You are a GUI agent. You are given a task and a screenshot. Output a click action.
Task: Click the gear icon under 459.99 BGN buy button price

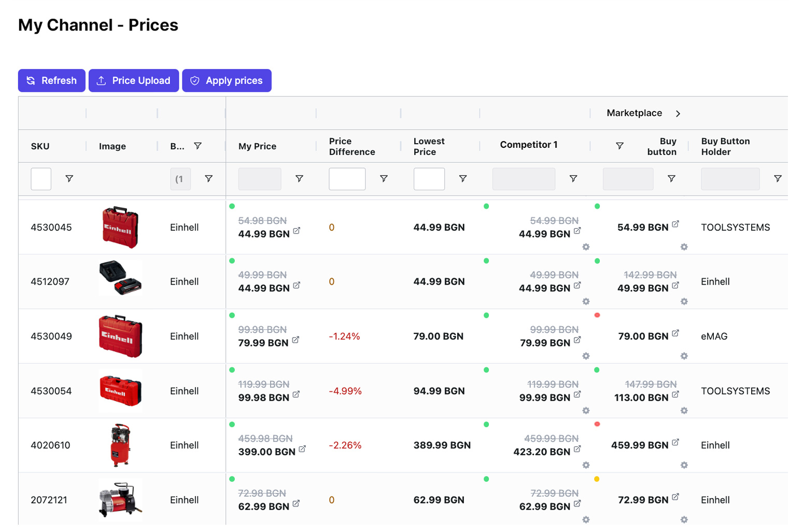(684, 466)
